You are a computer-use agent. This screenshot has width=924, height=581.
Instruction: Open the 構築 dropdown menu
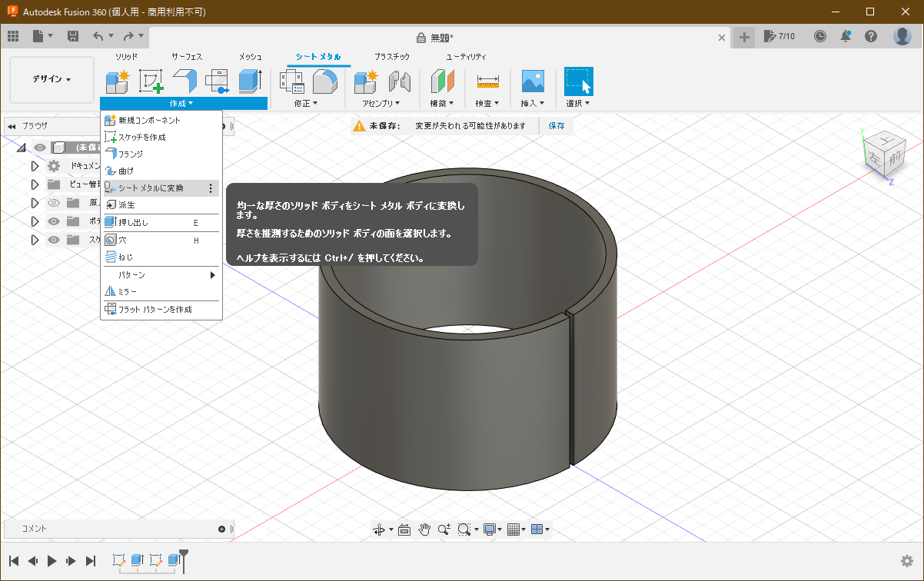(x=442, y=103)
